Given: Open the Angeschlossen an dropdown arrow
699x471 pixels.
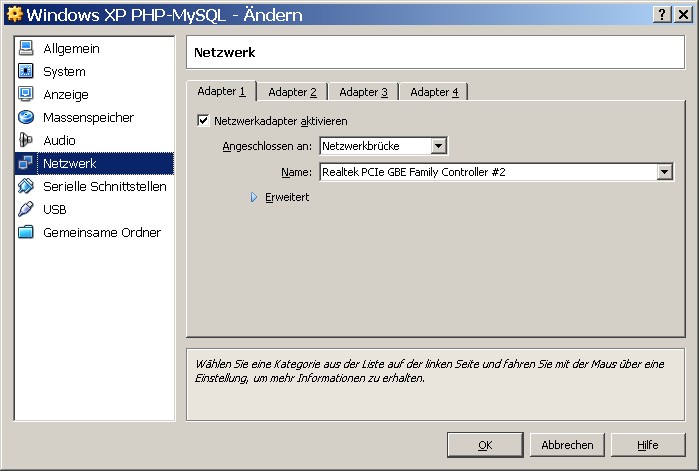Looking at the screenshot, I should click(439, 146).
